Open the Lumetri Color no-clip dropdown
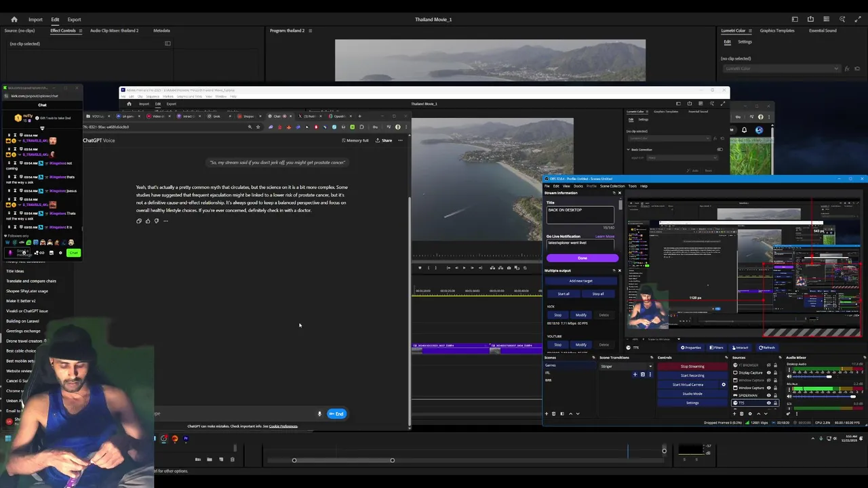The width and height of the screenshot is (868, 488). pos(781,68)
